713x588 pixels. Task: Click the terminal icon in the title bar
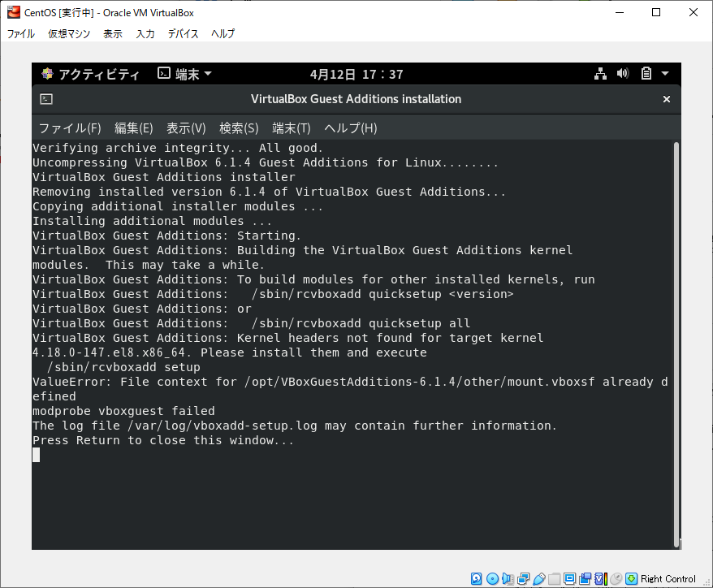tap(46, 99)
